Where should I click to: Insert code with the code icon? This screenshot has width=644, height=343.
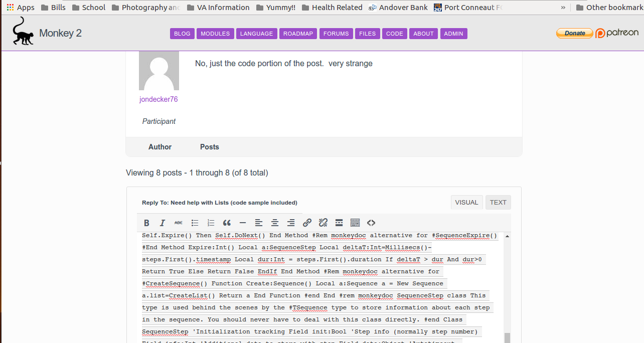pyautogui.click(x=371, y=223)
